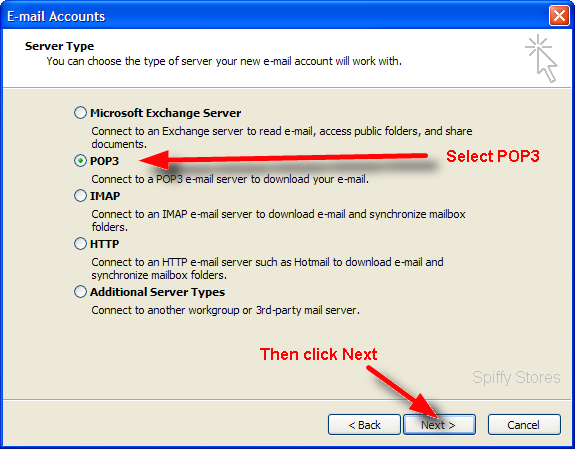Click the Spiffy Stores watermark

point(516,377)
